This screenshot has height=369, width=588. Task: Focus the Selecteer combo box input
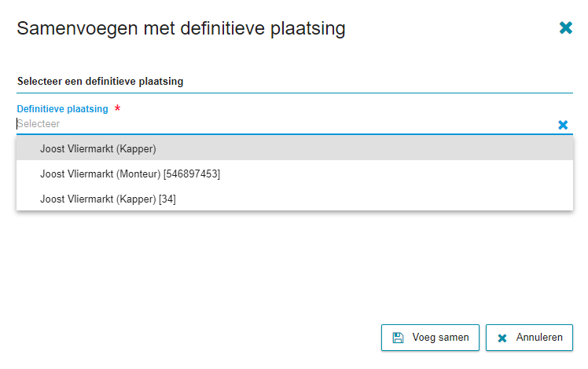pyautogui.click(x=285, y=124)
